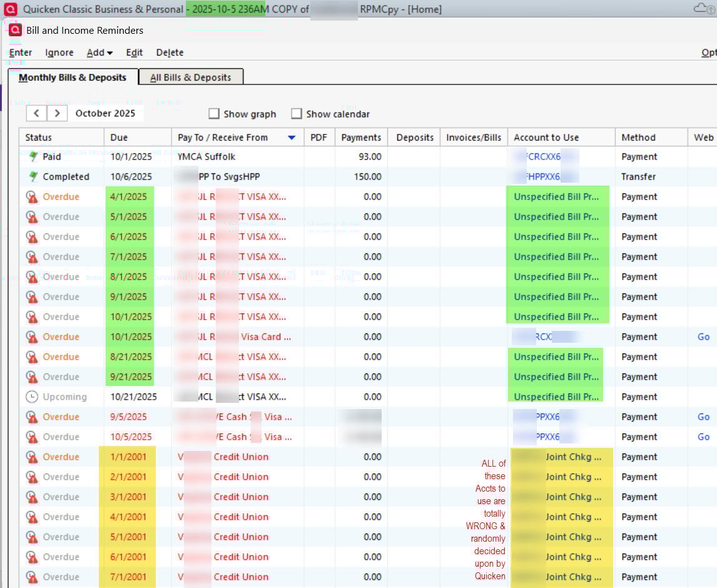
Task: Open the Add dropdown menu
Action: tap(99, 53)
